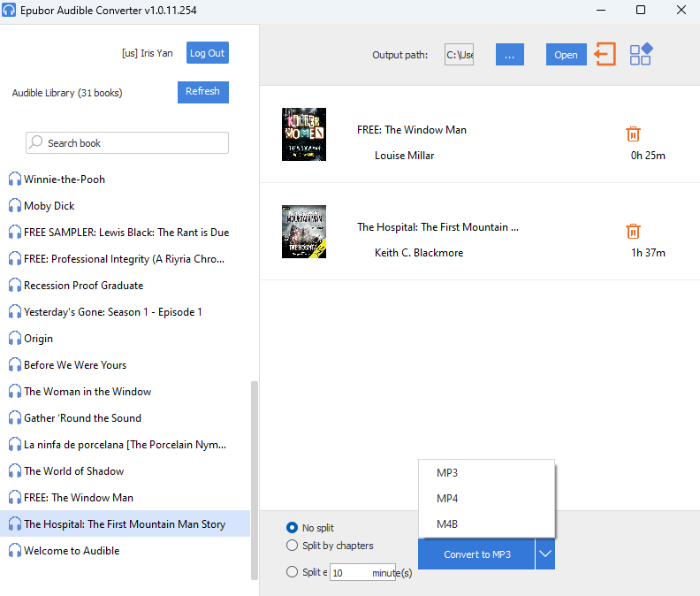Click the orange import arrow icon
This screenshot has width=700, height=596.
tap(605, 54)
